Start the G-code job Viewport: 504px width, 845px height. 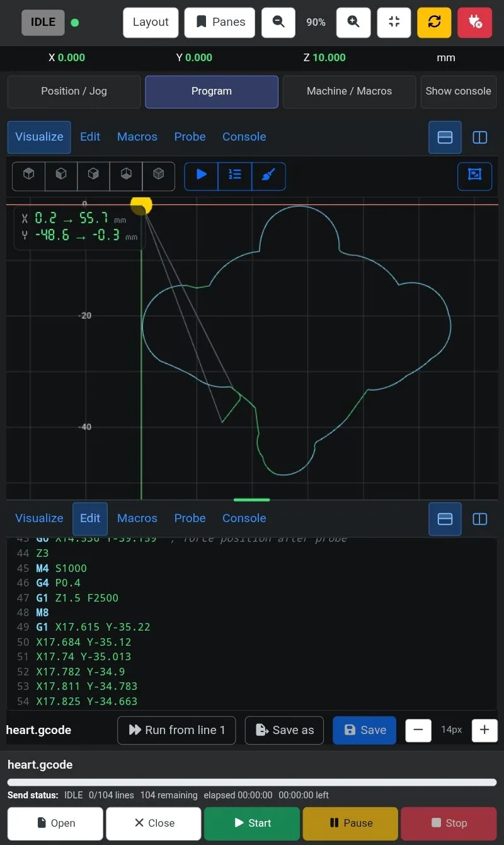[252, 824]
